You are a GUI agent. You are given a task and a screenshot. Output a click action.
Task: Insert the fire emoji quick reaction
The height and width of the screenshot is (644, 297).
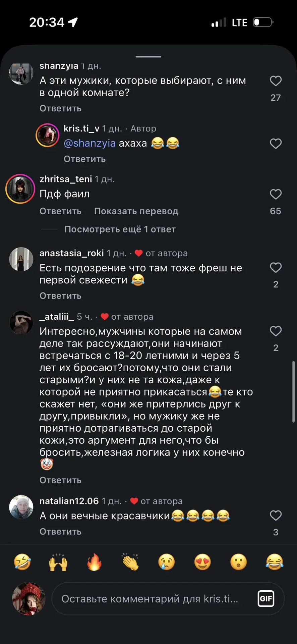94,562
